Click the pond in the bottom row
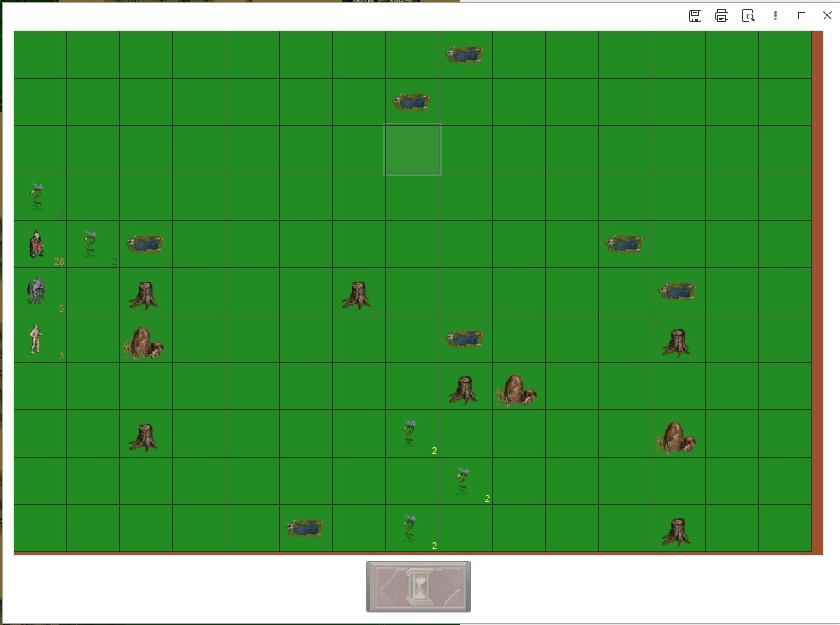The height and width of the screenshot is (625, 840). 305,528
